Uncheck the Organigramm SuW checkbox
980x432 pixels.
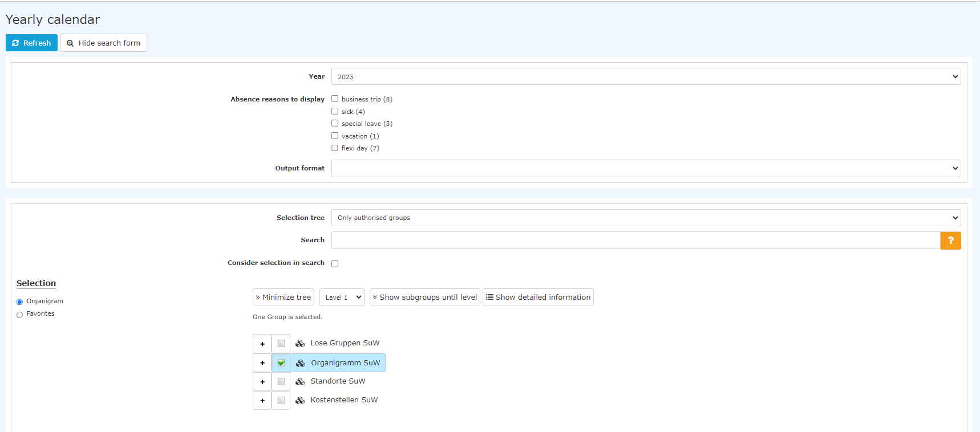(281, 362)
